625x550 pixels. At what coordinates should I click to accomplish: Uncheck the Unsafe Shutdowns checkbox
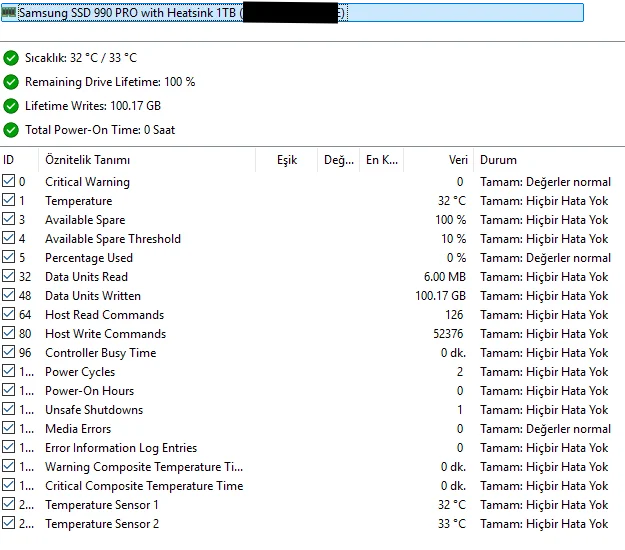point(8,409)
